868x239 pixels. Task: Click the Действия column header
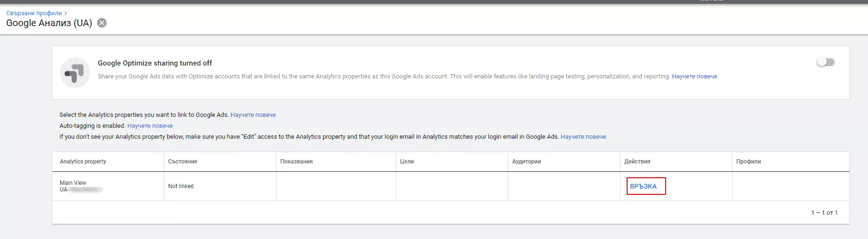click(637, 162)
